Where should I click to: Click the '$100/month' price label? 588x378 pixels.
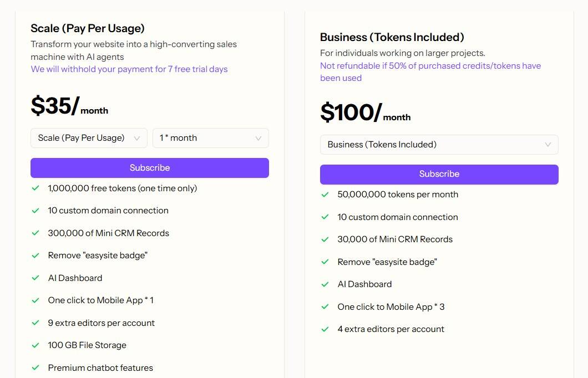(x=365, y=113)
